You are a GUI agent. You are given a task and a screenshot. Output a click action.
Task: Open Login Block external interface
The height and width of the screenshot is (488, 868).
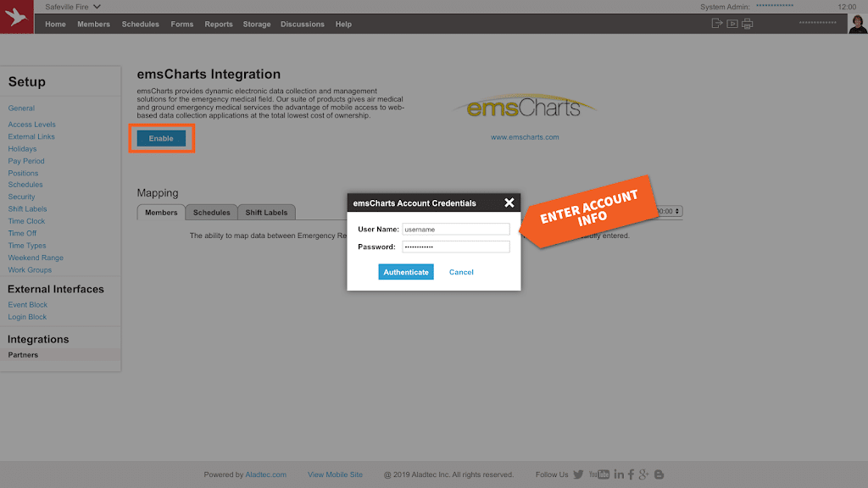27,317
